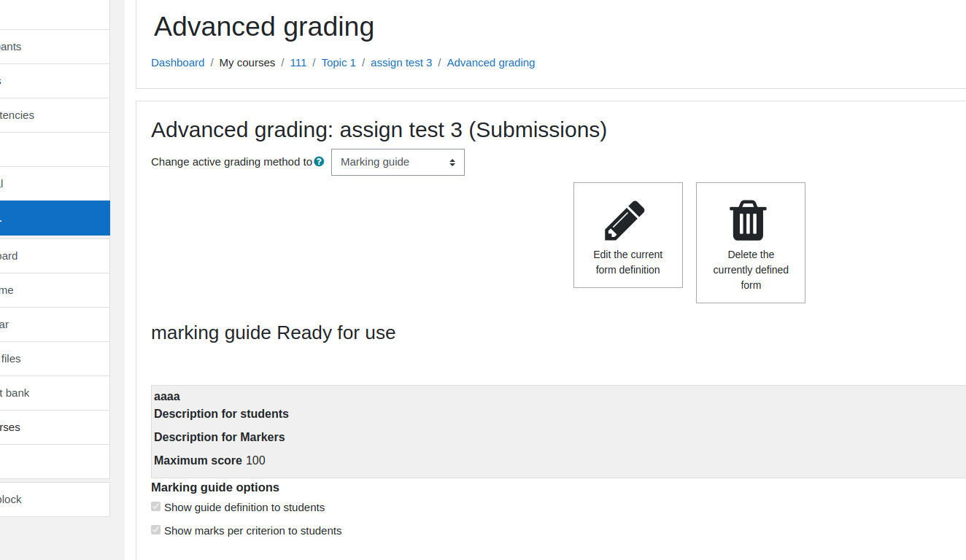Click the pencil edit form icon
This screenshot has width=966, height=560.
(625, 220)
